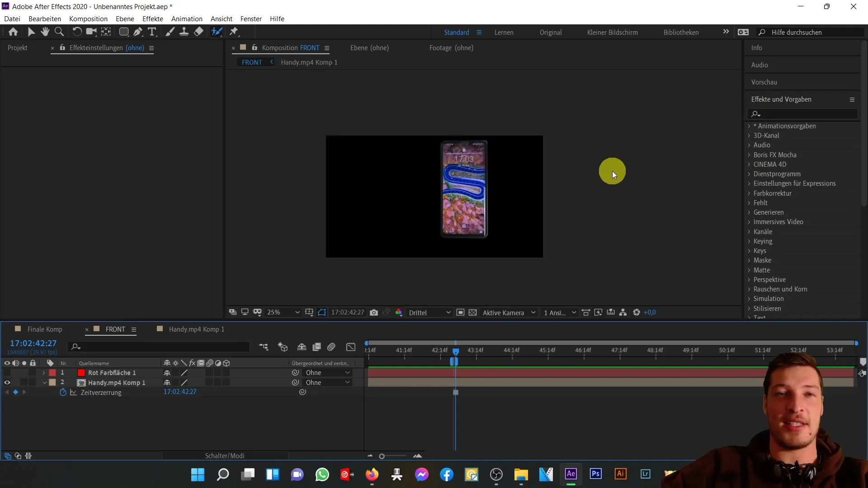
Task: Open Windows Start menu on taskbar
Action: [x=198, y=474]
